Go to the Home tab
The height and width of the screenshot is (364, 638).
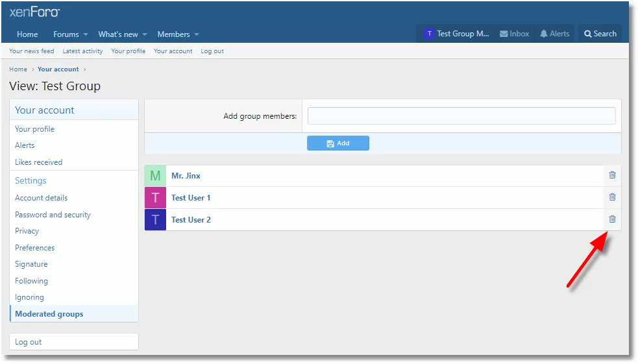coord(27,34)
